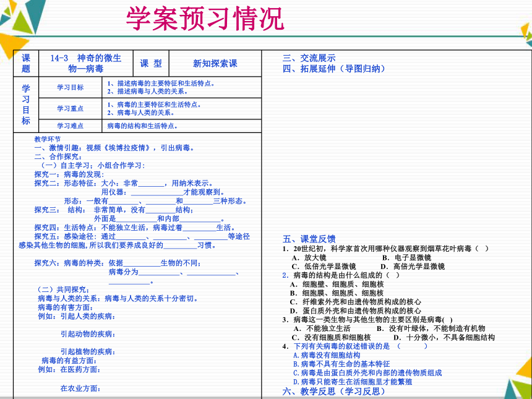The height and width of the screenshot is (399, 532).
Task: Click the lesson type "新知探索课"
Action: pyautogui.click(x=215, y=64)
